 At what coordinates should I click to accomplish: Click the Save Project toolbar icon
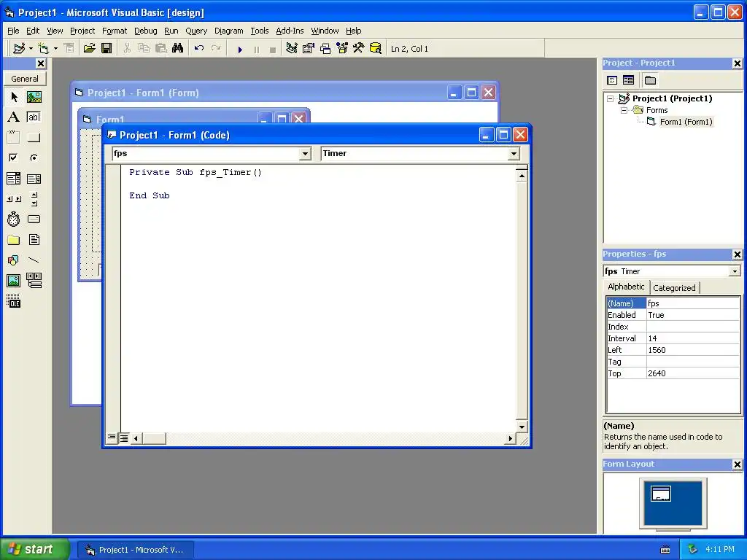(107, 49)
